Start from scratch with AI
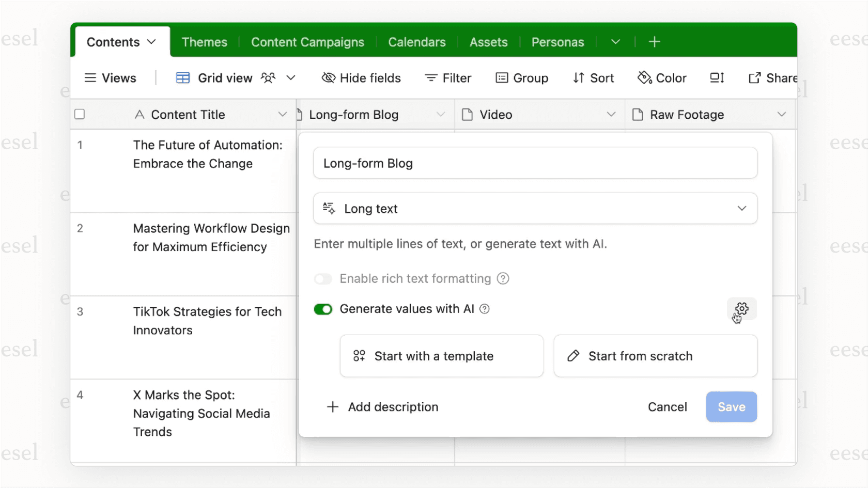 tap(655, 356)
